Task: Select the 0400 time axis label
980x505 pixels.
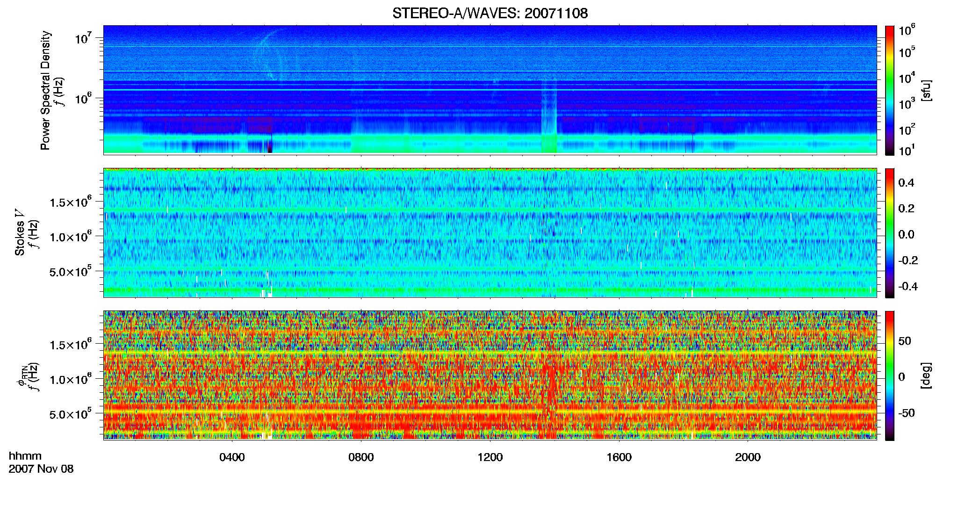Action: (232, 457)
